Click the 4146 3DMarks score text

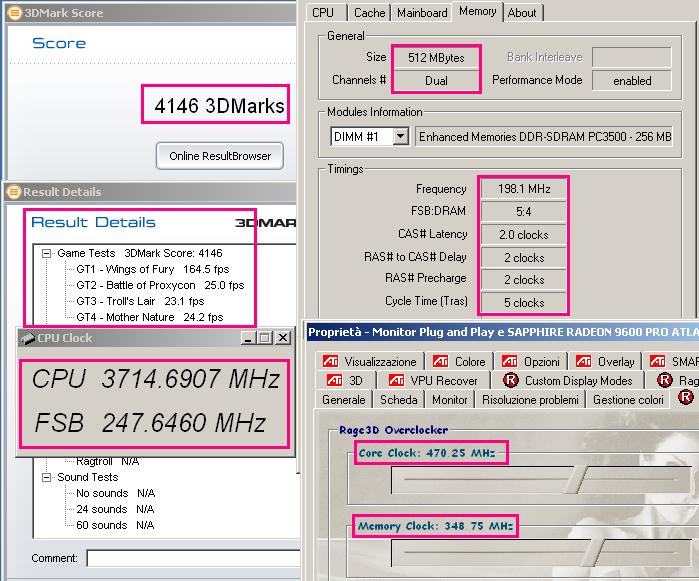tap(219, 106)
